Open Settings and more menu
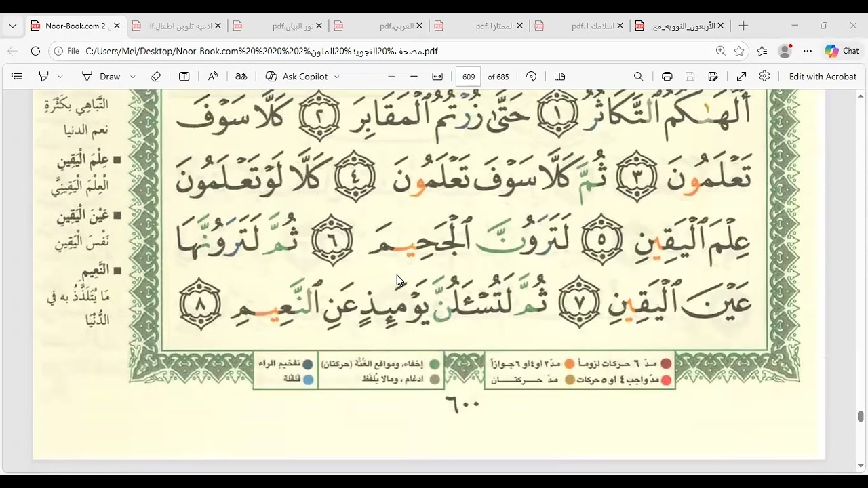Image resolution: width=868 pixels, height=488 pixels. pyautogui.click(x=808, y=51)
